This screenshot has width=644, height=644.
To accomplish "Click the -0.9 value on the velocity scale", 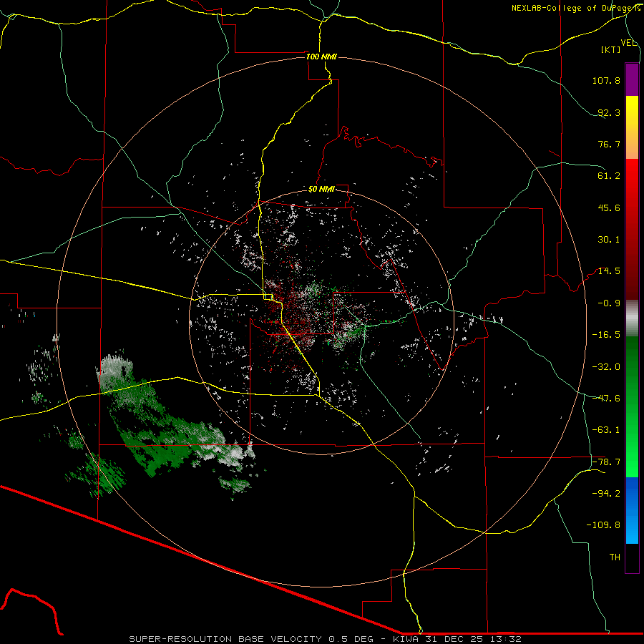I will [609, 303].
